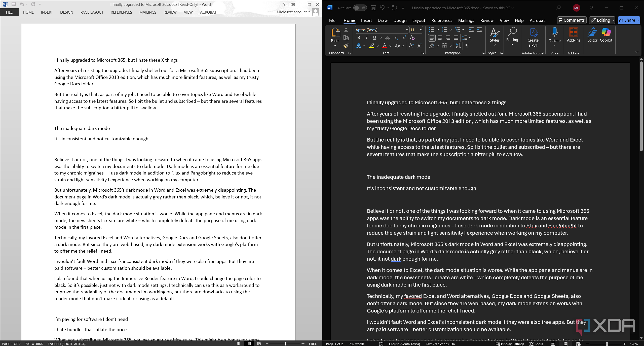Viewport: 644px width, 346px height.
Task: Toggle Italic formatting in Word 365
Action: click(x=367, y=38)
